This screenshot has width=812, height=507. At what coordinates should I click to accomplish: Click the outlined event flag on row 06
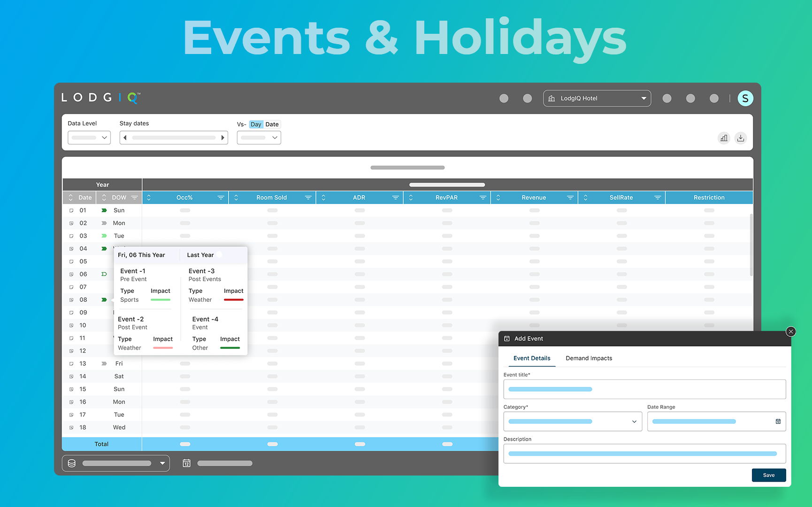(x=104, y=274)
